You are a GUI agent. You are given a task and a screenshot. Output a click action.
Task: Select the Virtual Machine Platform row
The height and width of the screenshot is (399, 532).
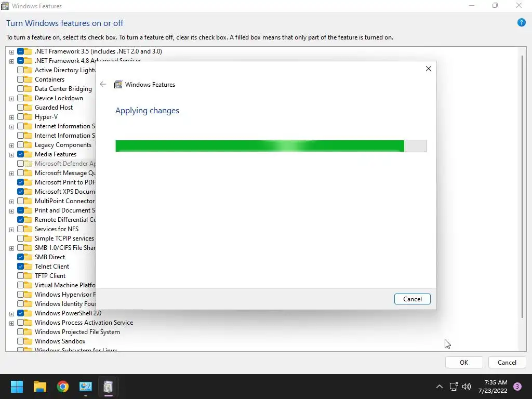(x=65, y=285)
